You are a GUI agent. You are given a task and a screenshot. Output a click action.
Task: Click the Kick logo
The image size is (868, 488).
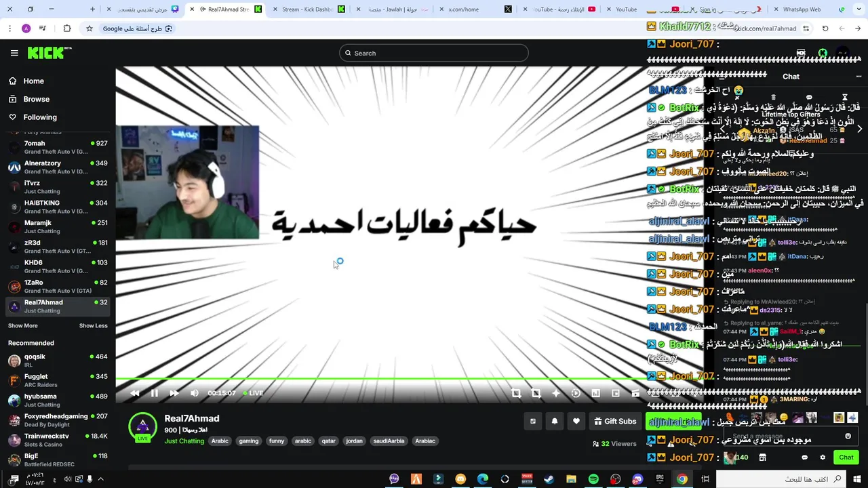pyautogui.click(x=50, y=53)
